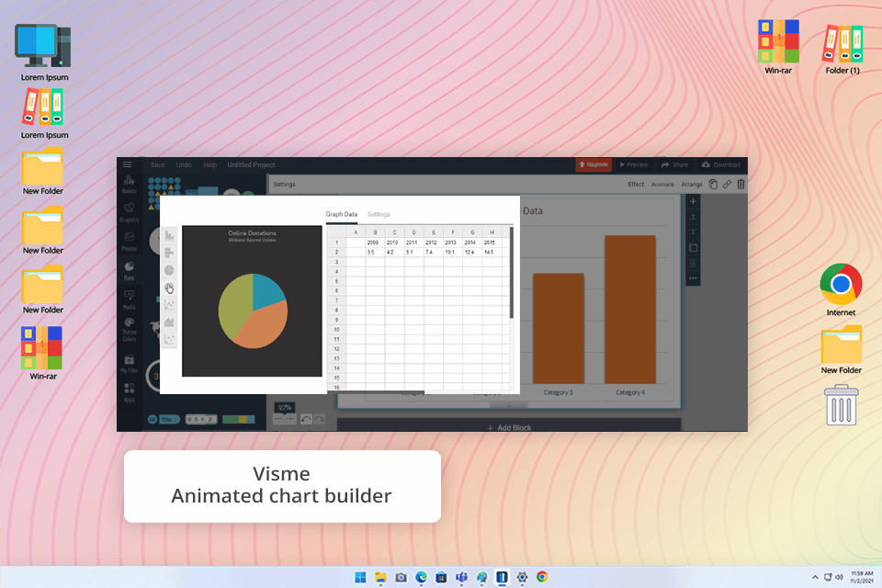The width and height of the screenshot is (882, 588).
Task: Show hidden system tray icons
Action: [x=815, y=577]
